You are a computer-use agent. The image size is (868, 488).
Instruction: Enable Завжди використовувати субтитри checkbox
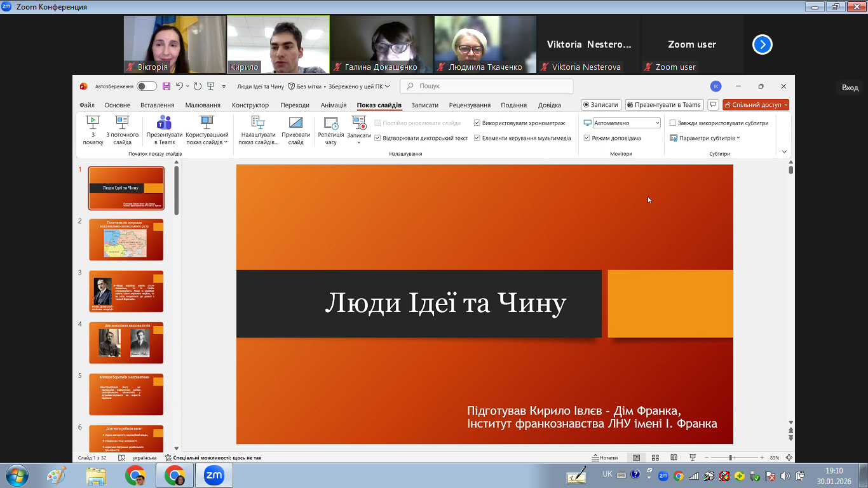point(673,123)
